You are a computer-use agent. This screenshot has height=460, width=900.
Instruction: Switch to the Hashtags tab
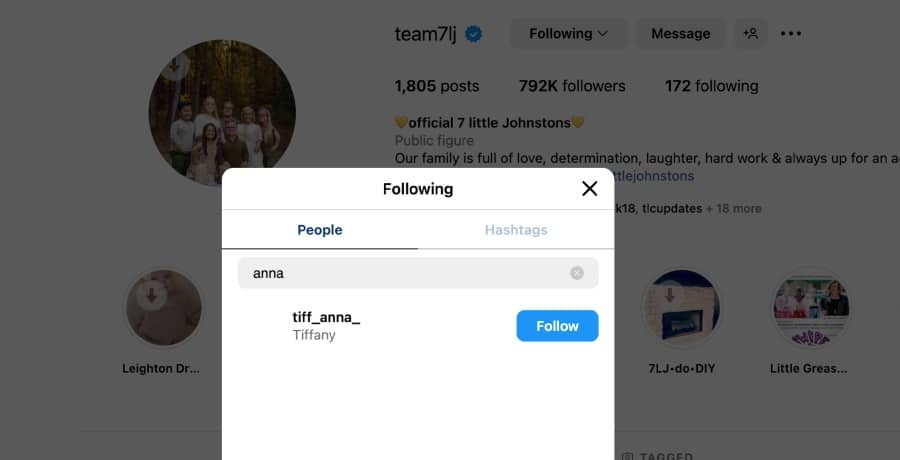(x=516, y=230)
